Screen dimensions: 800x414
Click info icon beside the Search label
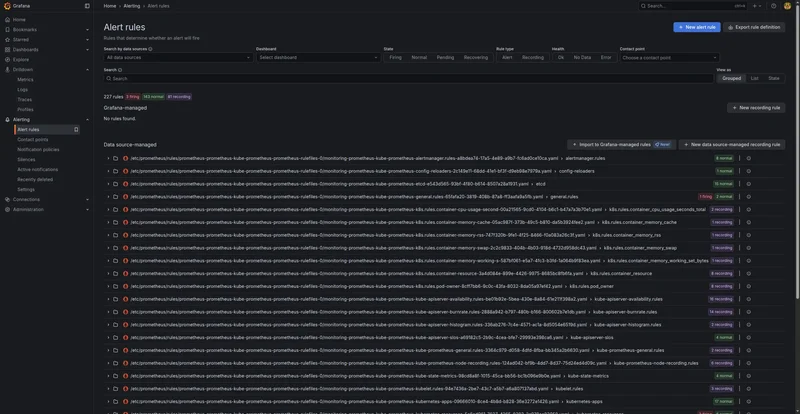coord(120,70)
